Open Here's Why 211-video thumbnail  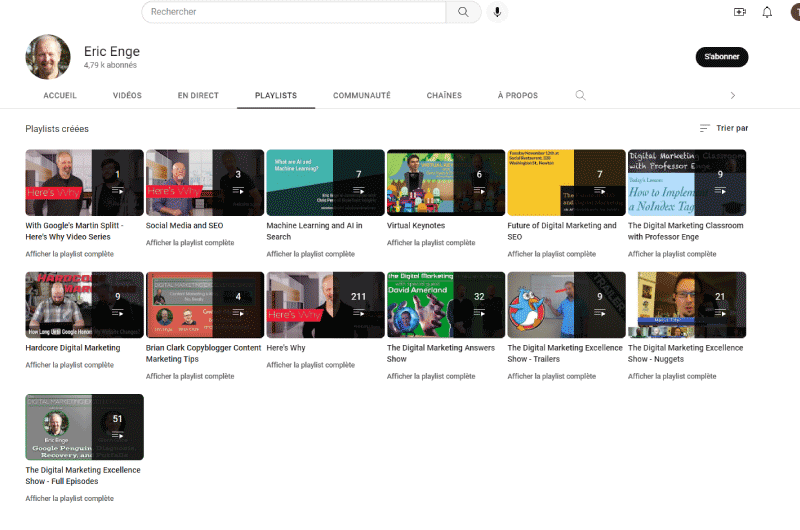pyautogui.click(x=326, y=305)
